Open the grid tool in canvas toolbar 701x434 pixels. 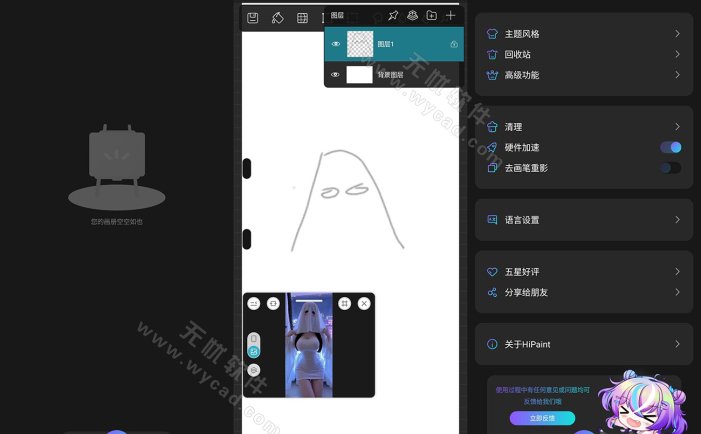point(302,18)
